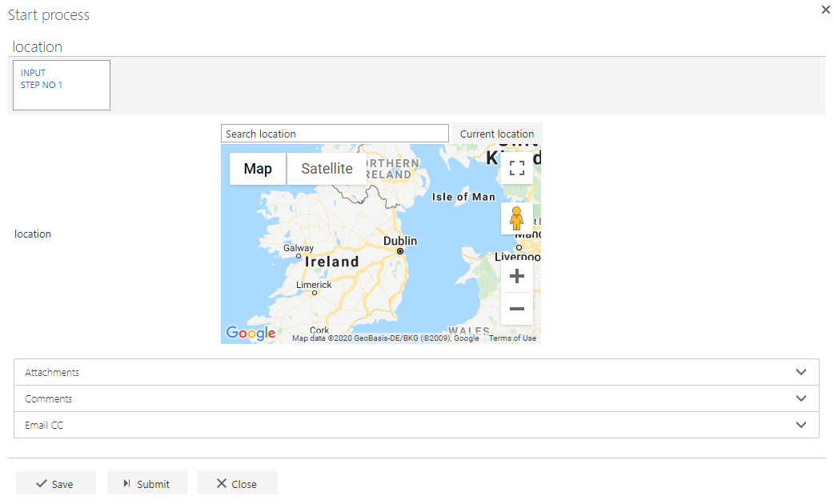The image size is (834, 504).
Task: Toggle the map fullscreen view icon
Action: [x=516, y=168]
